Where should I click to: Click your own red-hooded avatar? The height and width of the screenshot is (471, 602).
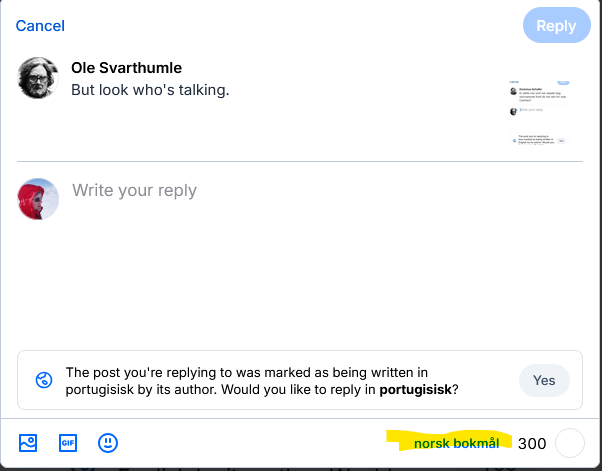38,199
